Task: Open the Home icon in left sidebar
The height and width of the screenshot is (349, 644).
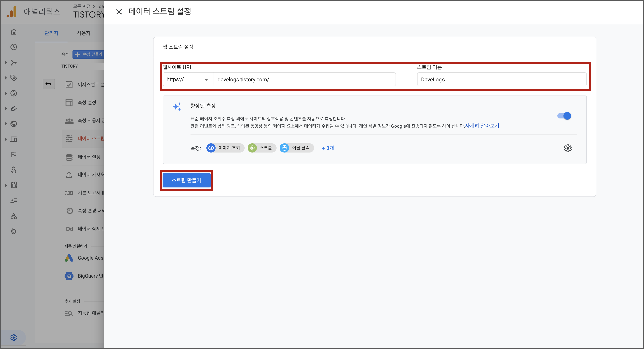Action: coord(14,32)
